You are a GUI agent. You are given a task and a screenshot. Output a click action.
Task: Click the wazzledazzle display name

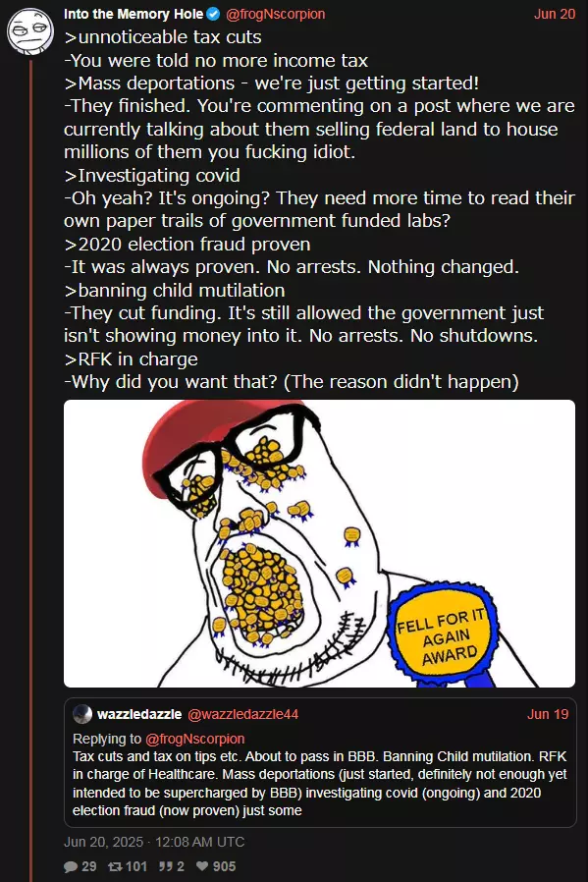click(x=139, y=714)
